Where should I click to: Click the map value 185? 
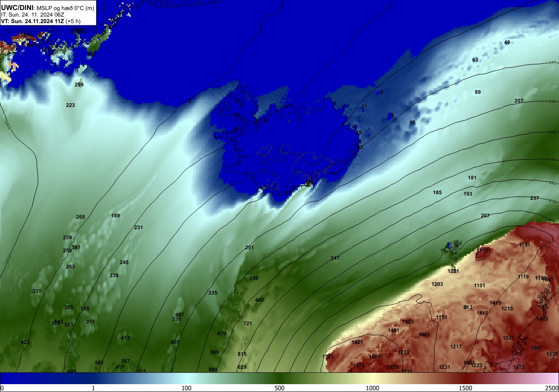pyautogui.click(x=437, y=193)
